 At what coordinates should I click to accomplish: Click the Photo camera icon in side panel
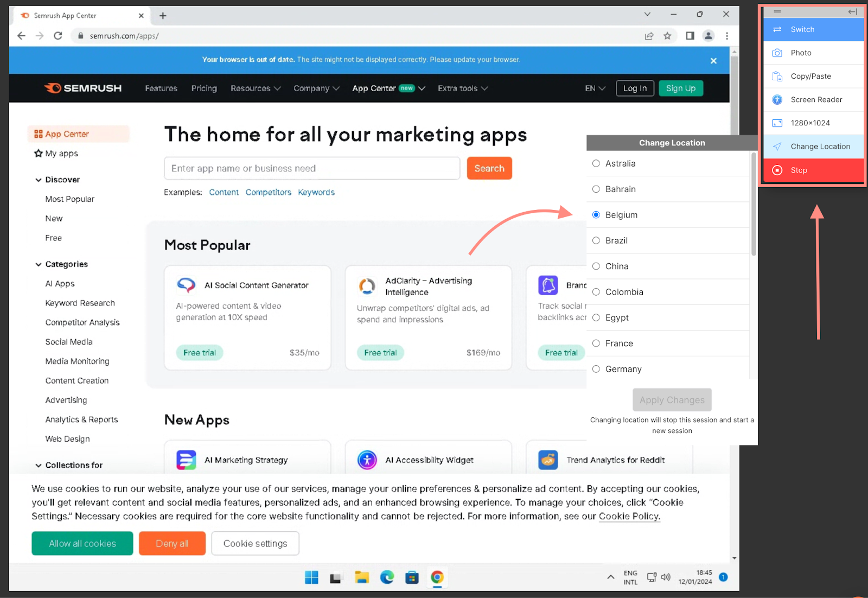pos(777,53)
